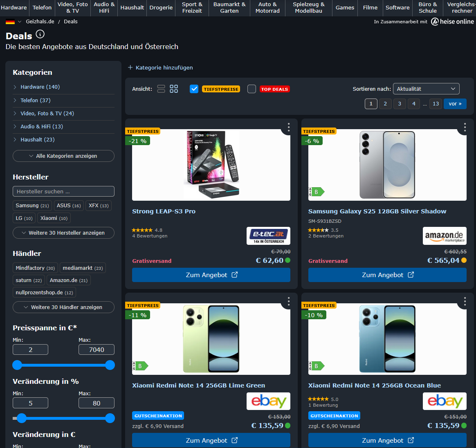Click Preisspanne maximum slider handle

pyautogui.click(x=110, y=365)
